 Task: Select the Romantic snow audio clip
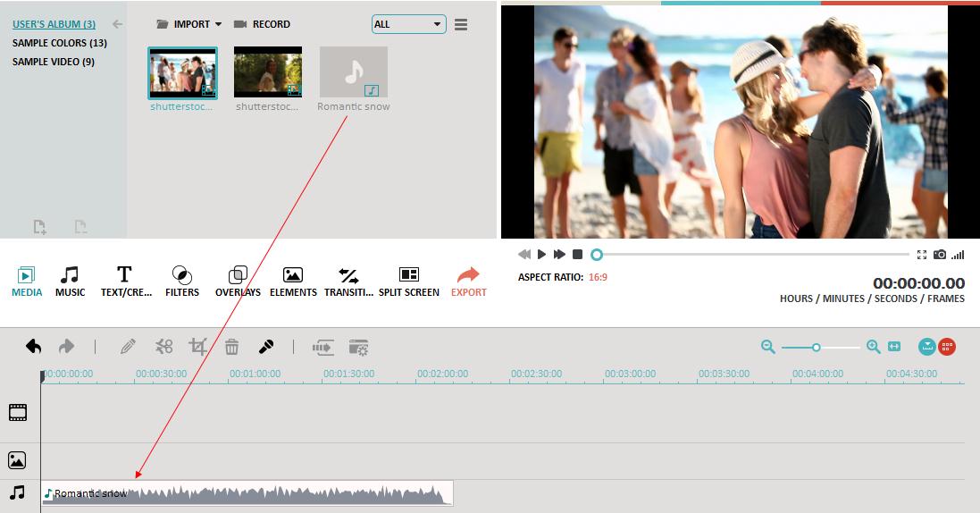pos(247,493)
